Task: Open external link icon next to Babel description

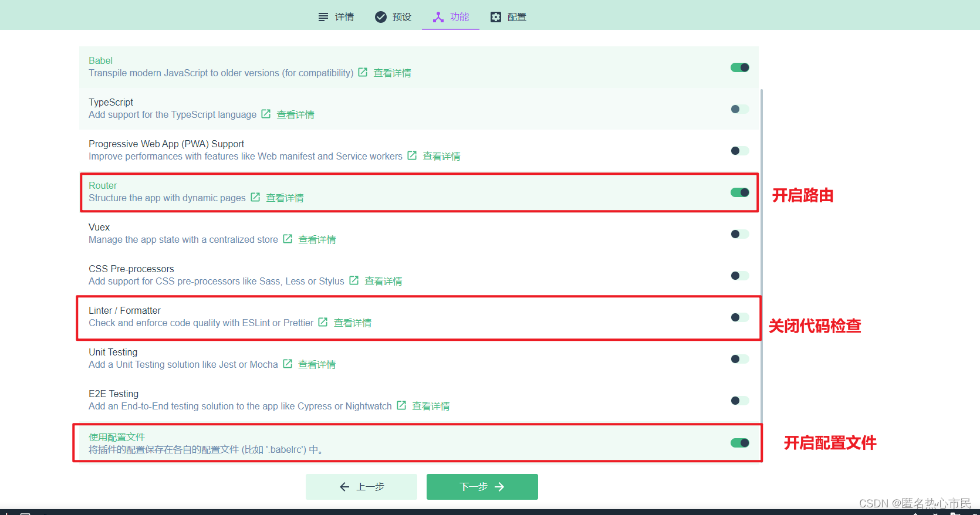Action: pyautogui.click(x=363, y=72)
